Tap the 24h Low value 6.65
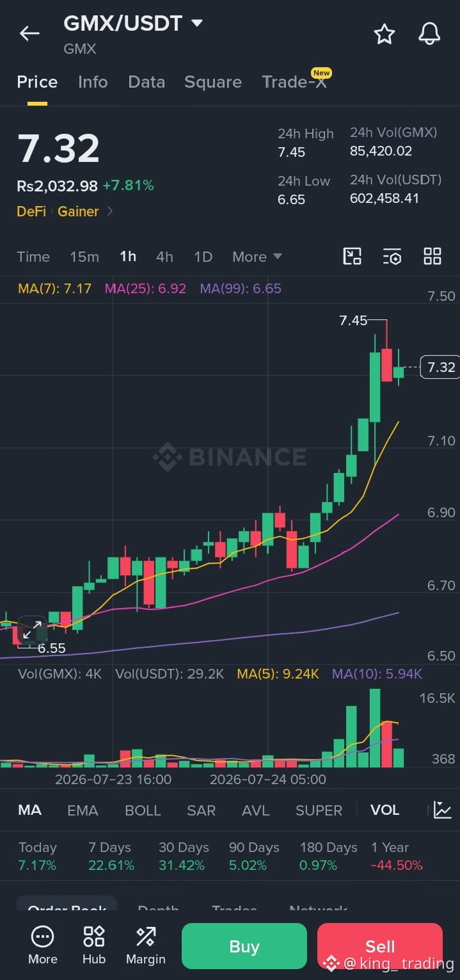Image resolution: width=460 pixels, height=980 pixels. [x=291, y=200]
